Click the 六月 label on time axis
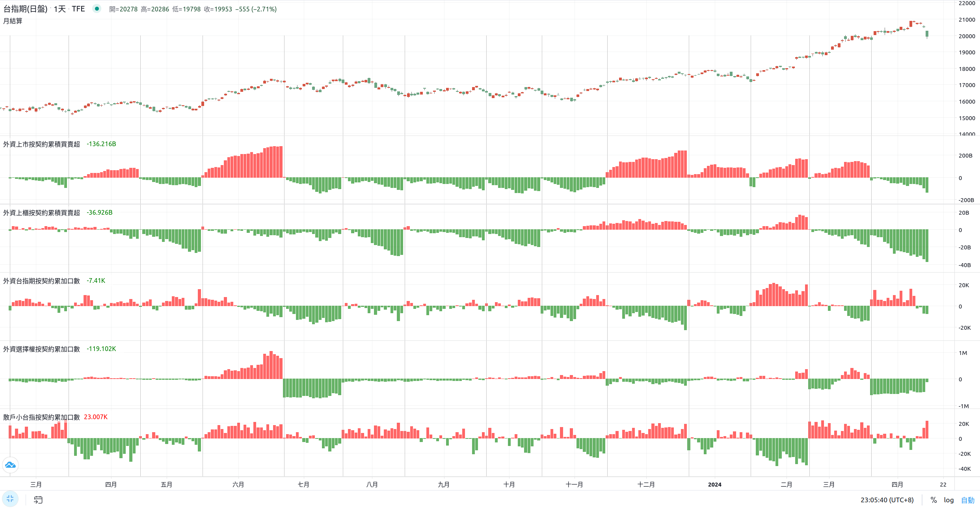Viewport: 980px width, 509px height. (x=238, y=485)
